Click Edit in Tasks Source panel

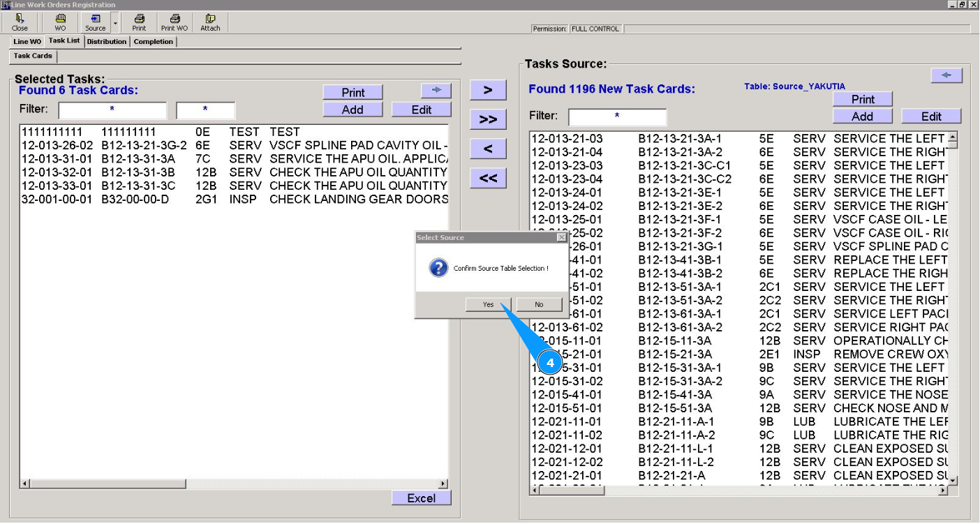(x=932, y=117)
